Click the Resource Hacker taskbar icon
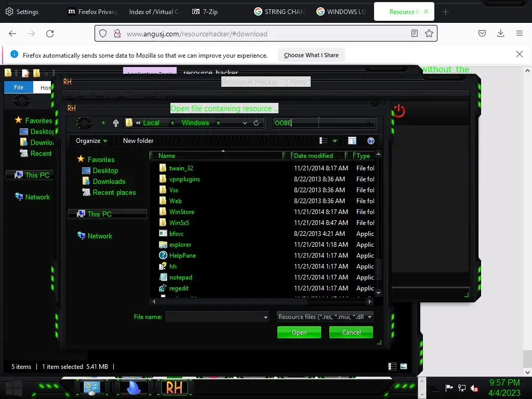 click(174, 388)
